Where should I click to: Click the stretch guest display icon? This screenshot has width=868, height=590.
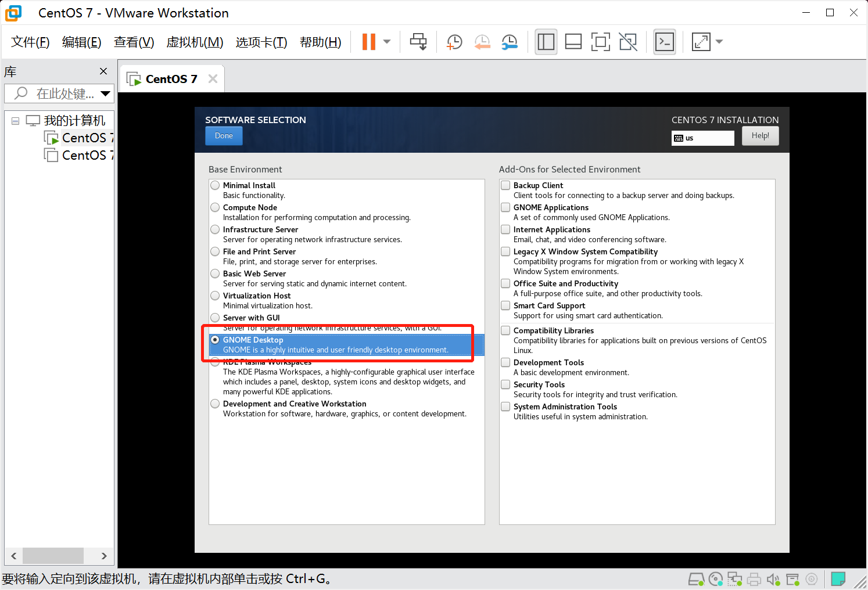point(701,42)
